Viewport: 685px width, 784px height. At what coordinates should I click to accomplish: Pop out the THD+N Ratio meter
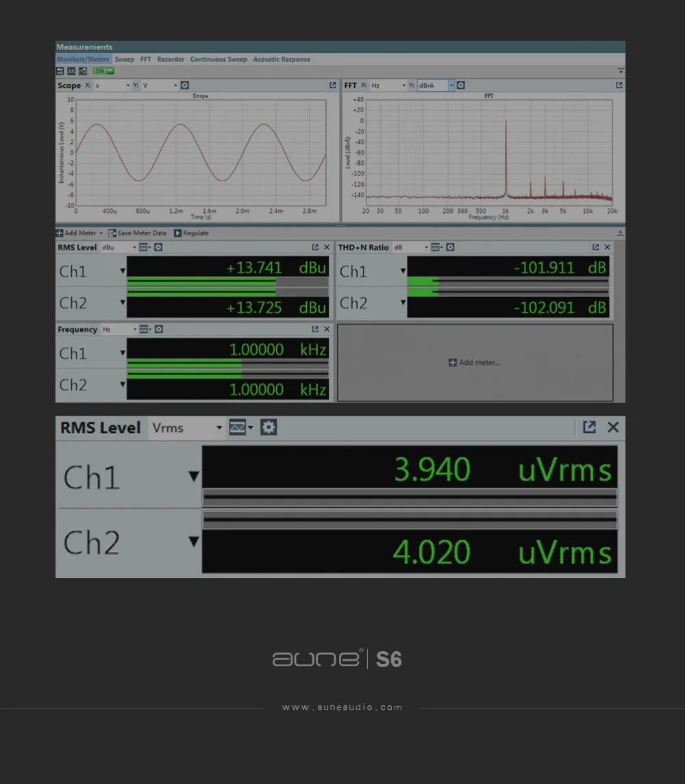[595, 247]
